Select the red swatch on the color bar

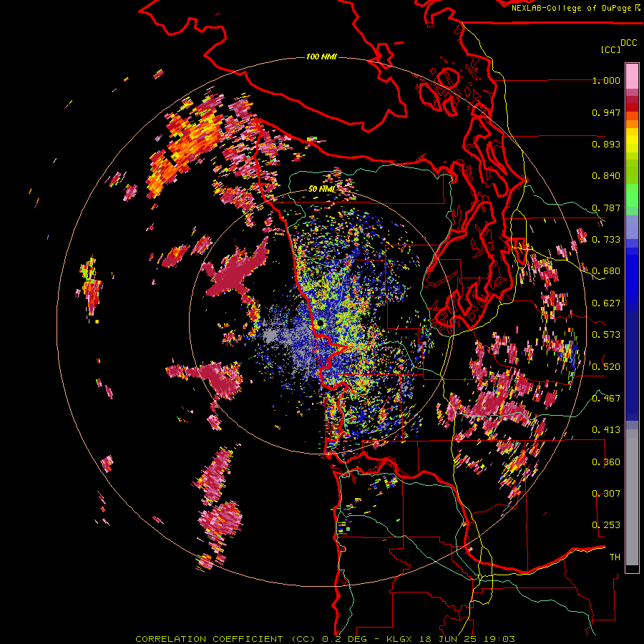632,107
